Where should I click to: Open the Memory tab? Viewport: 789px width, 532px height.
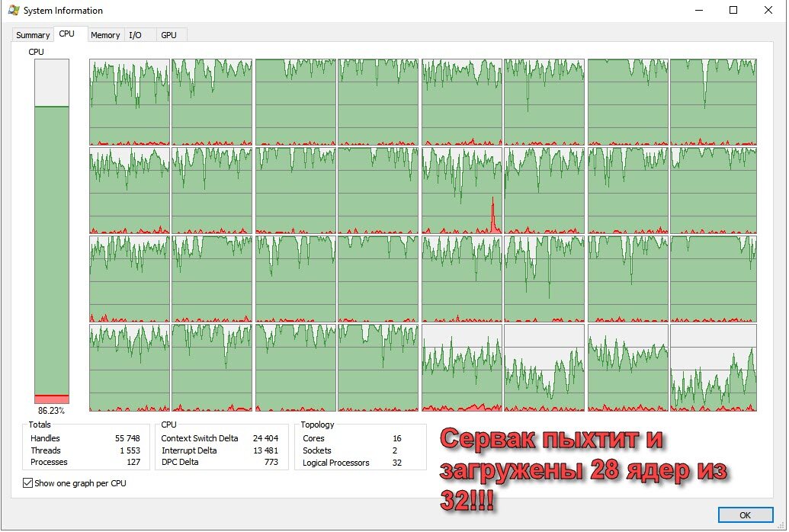point(105,35)
